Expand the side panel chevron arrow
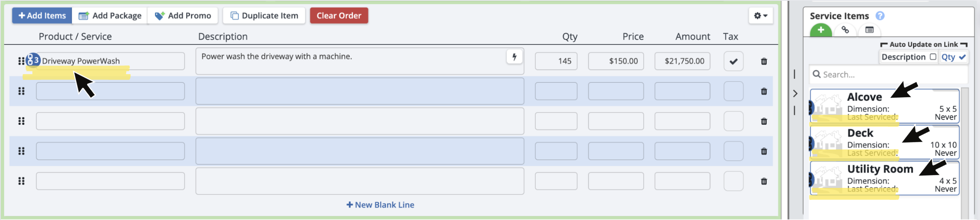This screenshot has width=980, height=220. 795,94
